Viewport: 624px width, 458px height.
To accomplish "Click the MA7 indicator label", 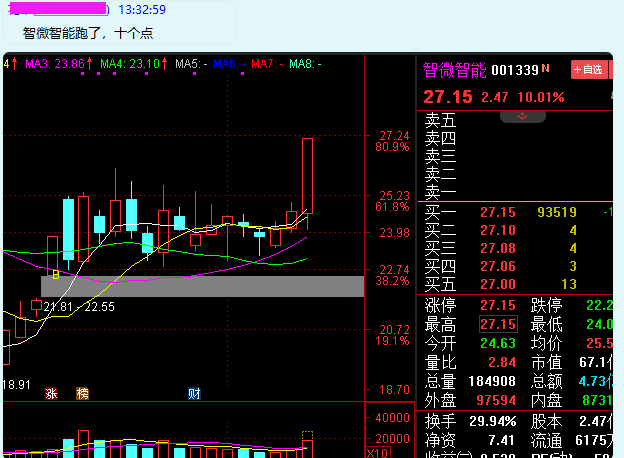I will click(267, 64).
